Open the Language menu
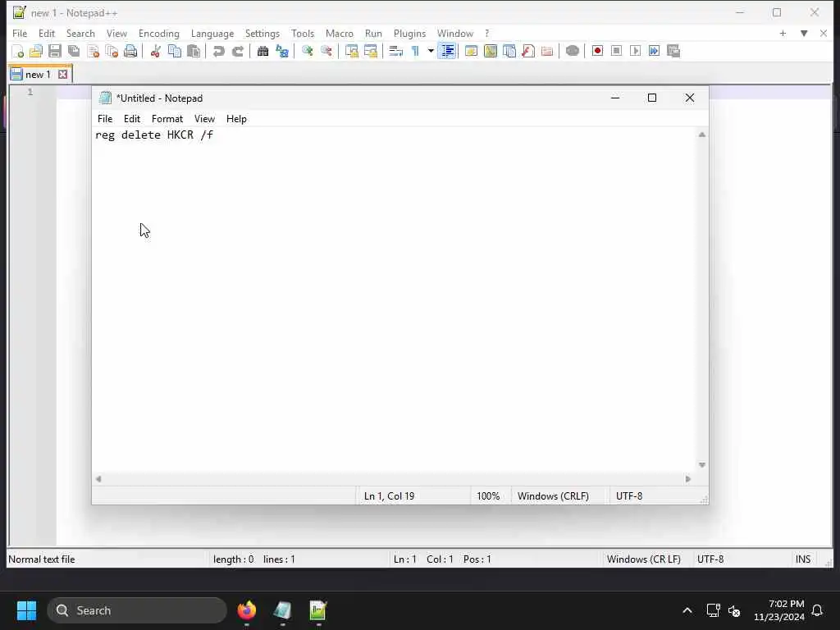 (212, 33)
